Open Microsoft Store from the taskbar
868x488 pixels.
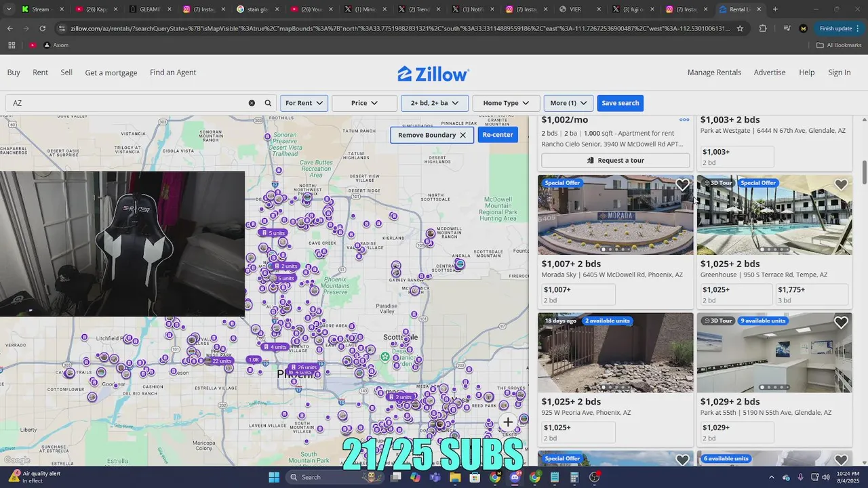pos(475,477)
